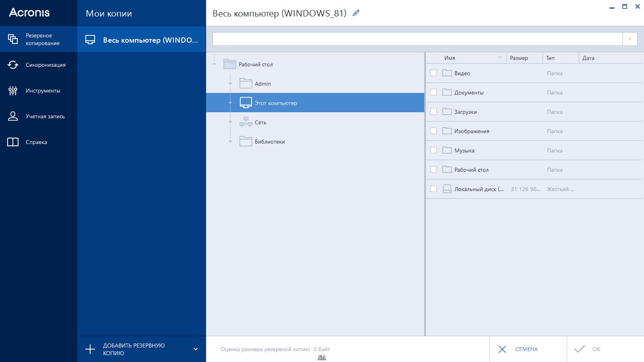Viewport: 644px width, 362px height.
Task: Sort by the Дата column header
Action: pos(611,58)
